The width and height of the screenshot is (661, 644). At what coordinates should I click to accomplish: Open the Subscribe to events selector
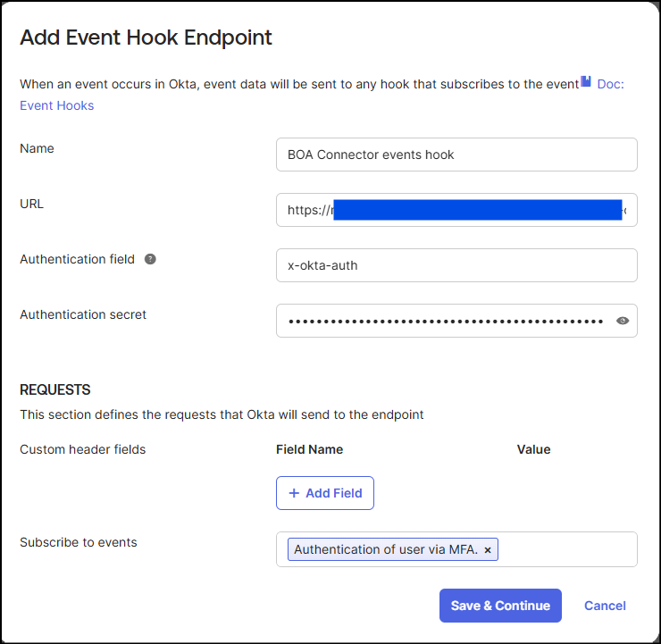coord(567,549)
